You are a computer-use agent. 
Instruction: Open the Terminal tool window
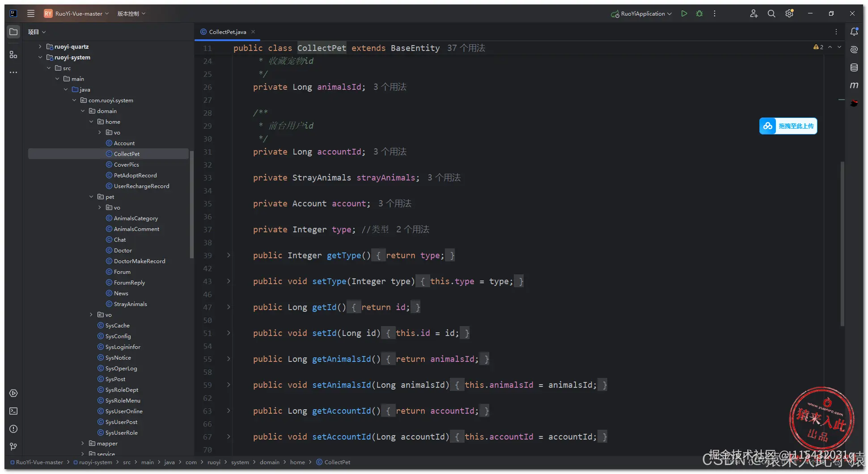pyautogui.click(x=13, y=411)
